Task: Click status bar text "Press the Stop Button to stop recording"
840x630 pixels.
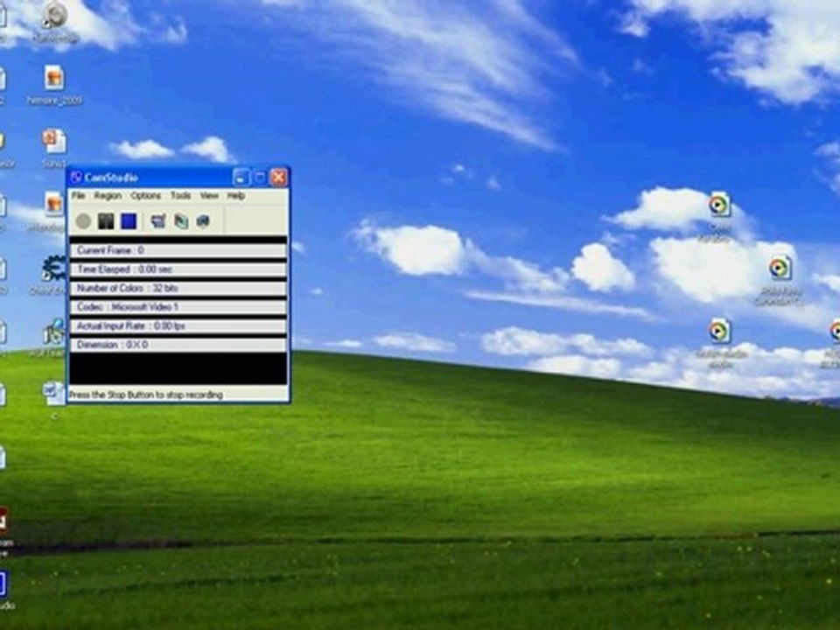Action: pos(146,395)
